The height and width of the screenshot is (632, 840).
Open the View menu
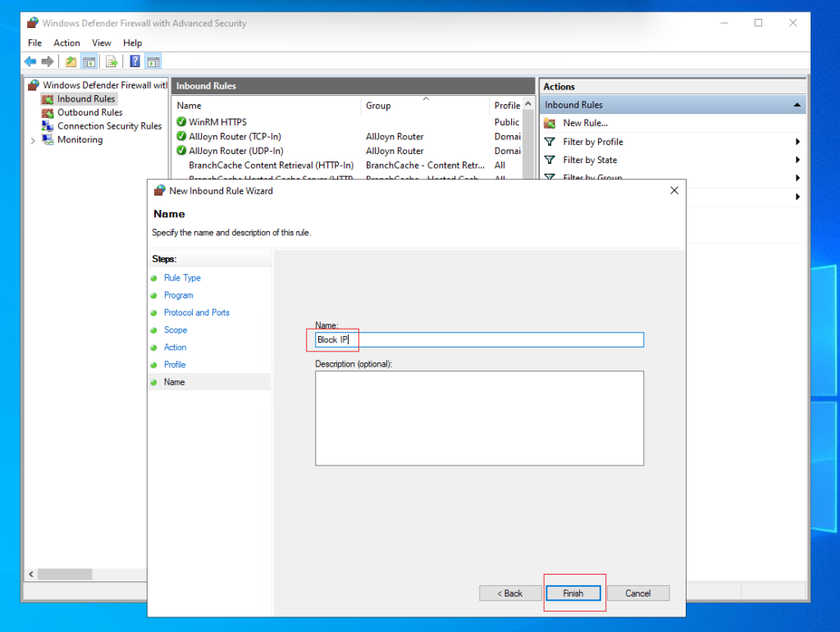tap(102, 43)
